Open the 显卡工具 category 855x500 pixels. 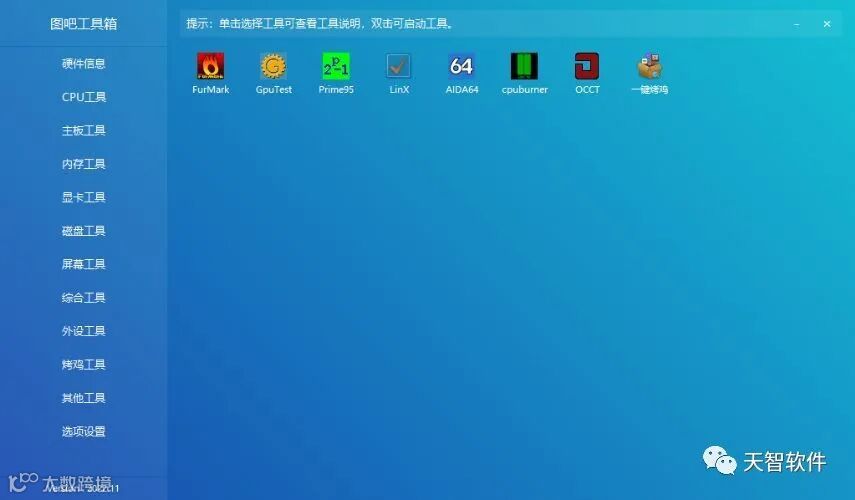[x=83, y=197]
